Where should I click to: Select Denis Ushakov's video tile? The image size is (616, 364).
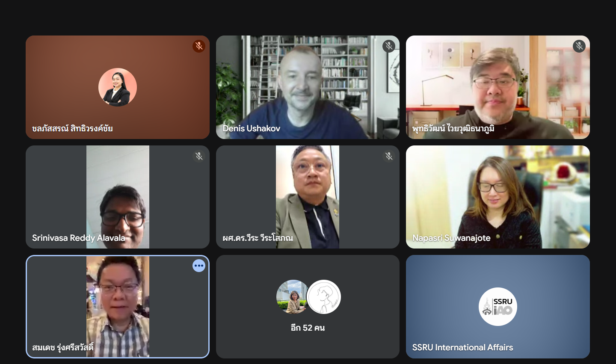[308, 87]
